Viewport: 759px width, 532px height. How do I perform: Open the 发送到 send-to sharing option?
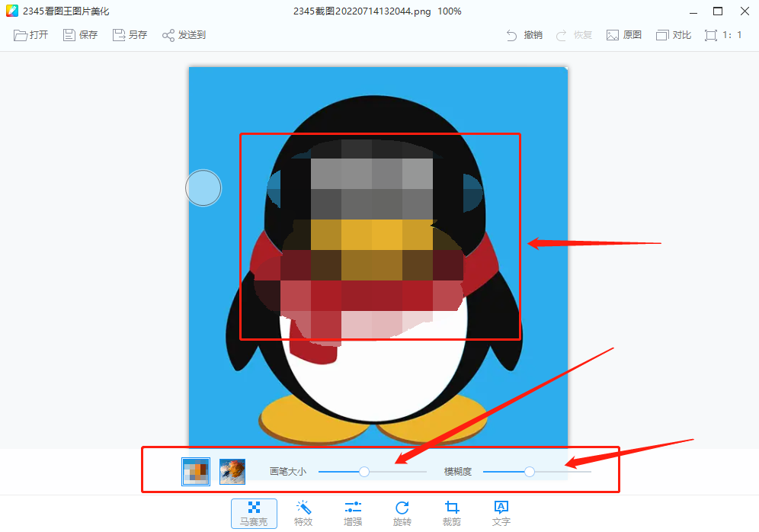(x=183, y=34)
